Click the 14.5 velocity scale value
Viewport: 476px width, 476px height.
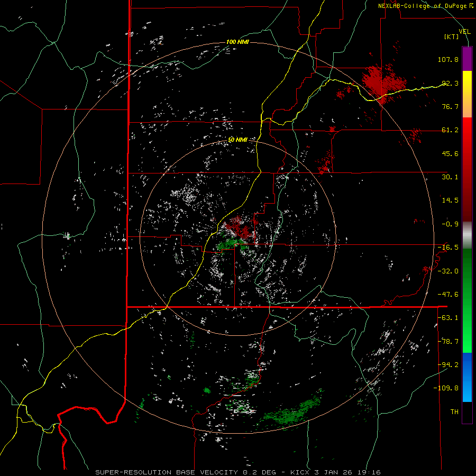point(450,200)
